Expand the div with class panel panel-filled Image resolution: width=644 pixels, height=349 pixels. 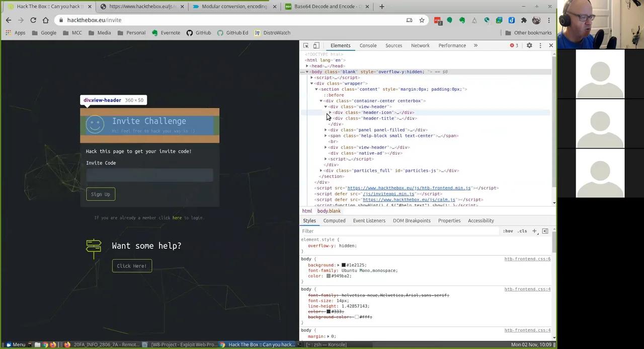(x=326, y=130)
